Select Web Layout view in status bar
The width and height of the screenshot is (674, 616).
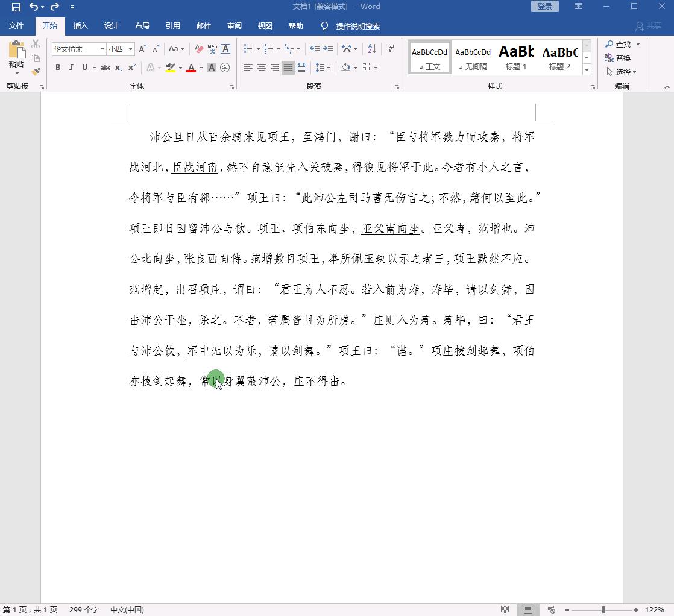click(x=550, y=609)
